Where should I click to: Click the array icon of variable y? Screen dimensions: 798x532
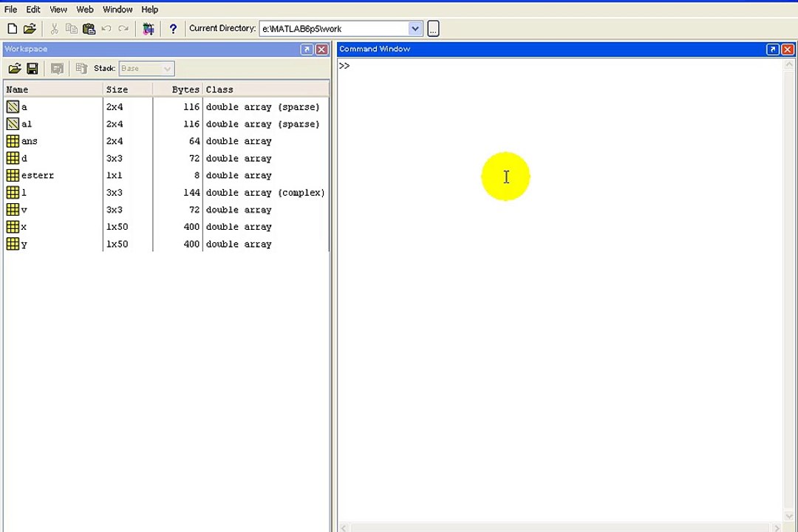(x=13, y=244)
